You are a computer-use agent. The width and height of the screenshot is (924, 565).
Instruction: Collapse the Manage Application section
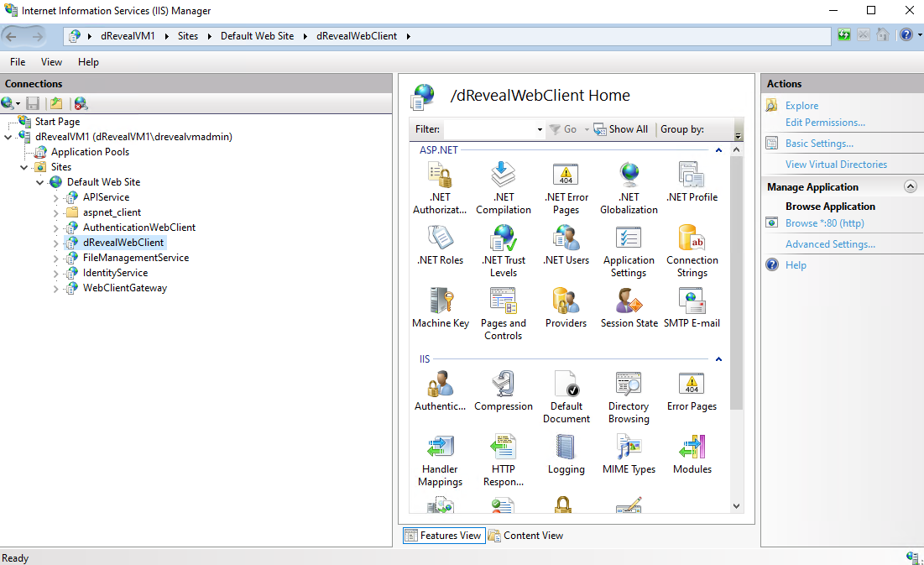pyautogui.click(x=910, y=187)
